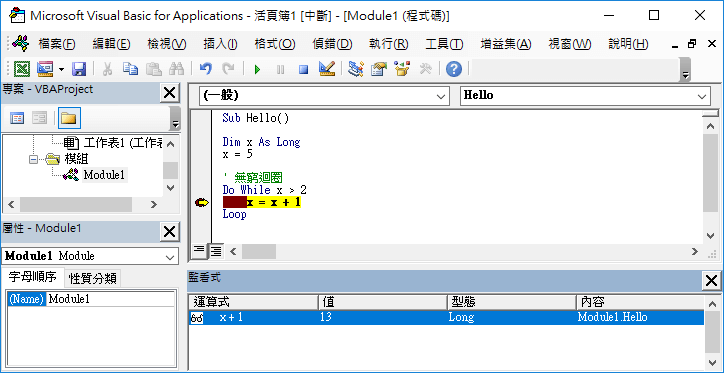
Task: Click the VBA system menu icon in menu bar
Action: (21, 43)
